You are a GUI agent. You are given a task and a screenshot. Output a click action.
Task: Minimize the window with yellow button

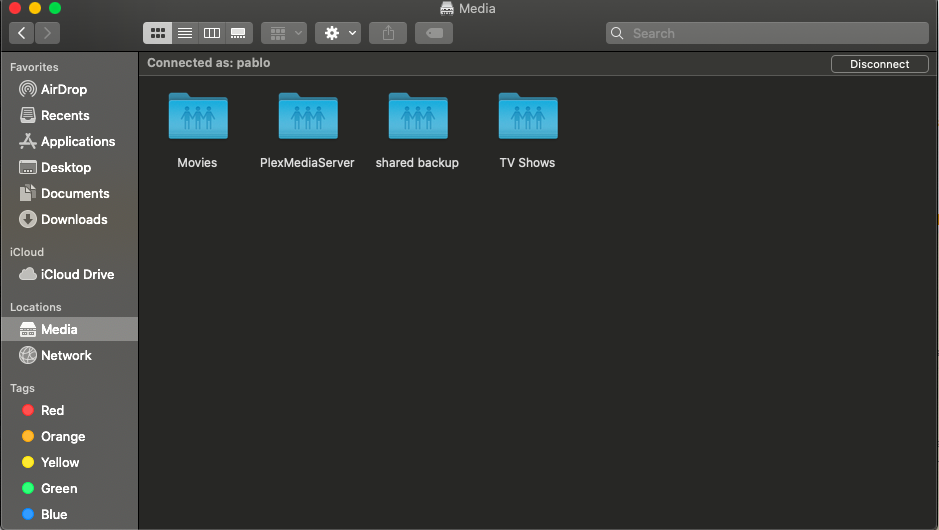click(35, 8)
